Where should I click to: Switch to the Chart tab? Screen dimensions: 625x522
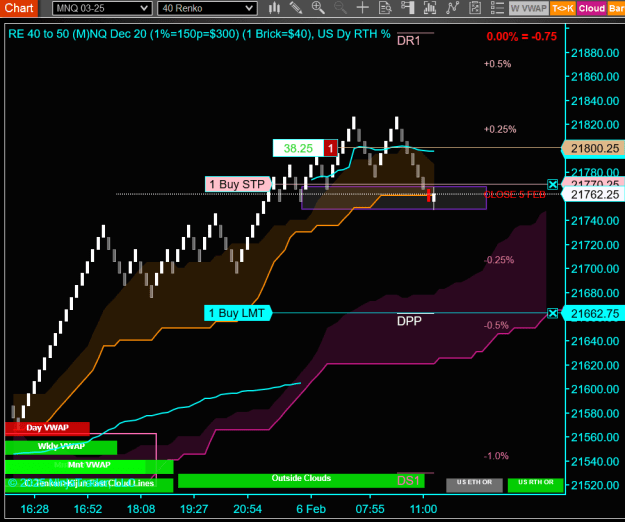pyautogui.click(x=19, y=8)
